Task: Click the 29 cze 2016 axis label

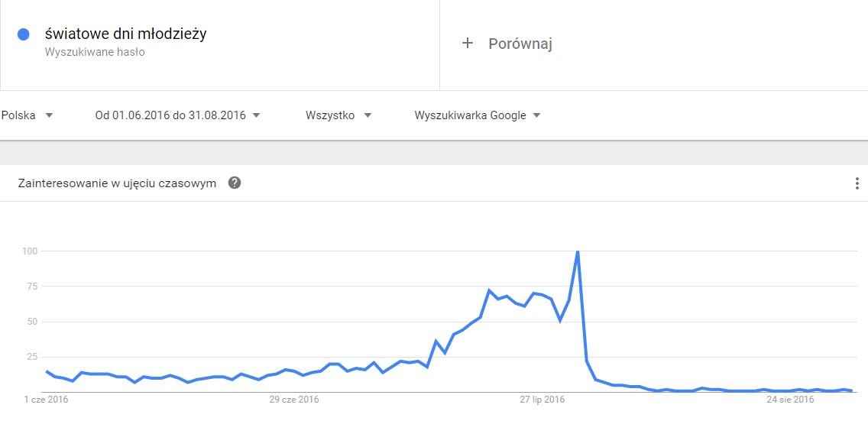Action: (x=294, y=400)
